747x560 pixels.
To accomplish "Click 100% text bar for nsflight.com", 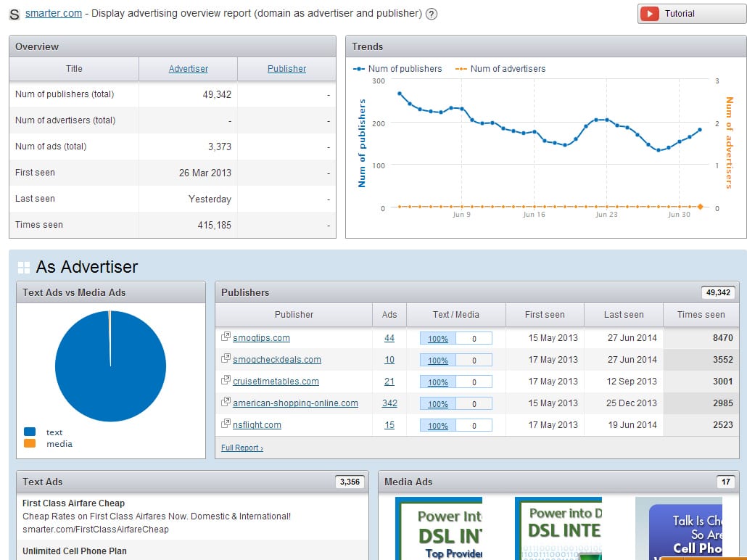I will coord(438,426).
